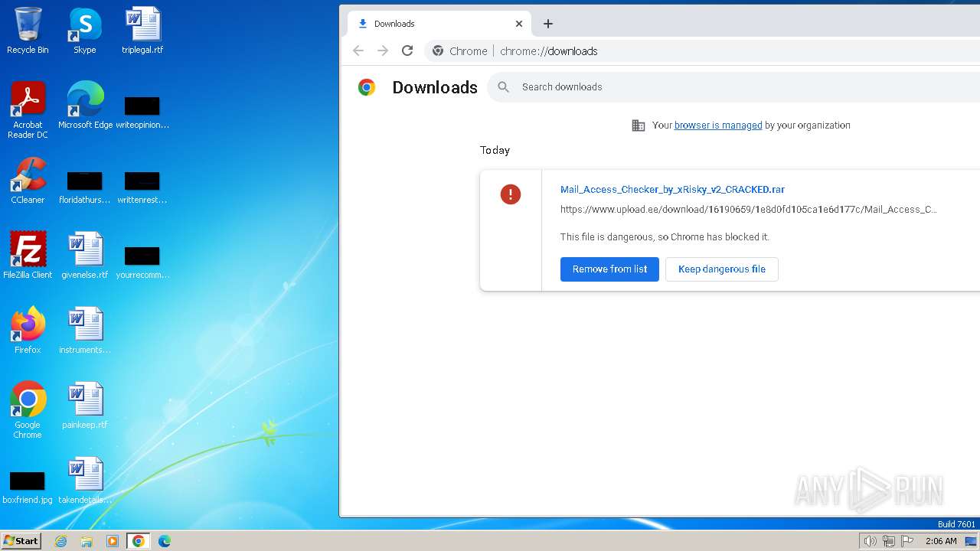Click the organization building icon

tap(638, 126)
